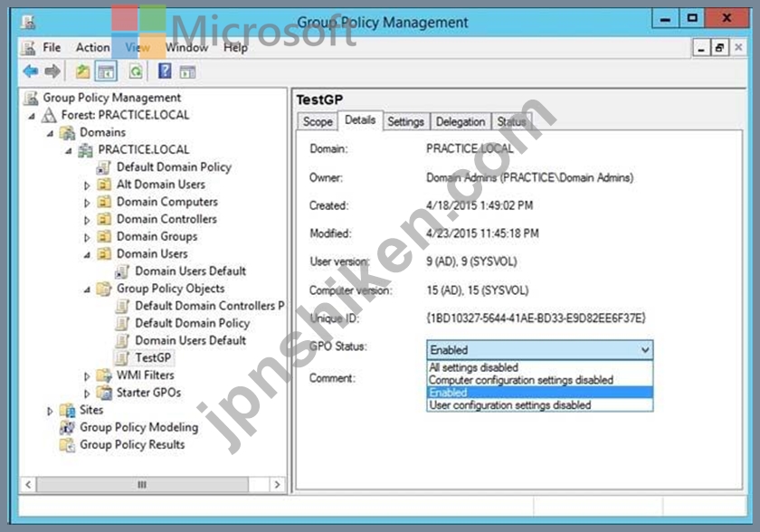760x532 pixels.
Task: Restore down the inner MMC child window
Action: click(x=720, y=47)
